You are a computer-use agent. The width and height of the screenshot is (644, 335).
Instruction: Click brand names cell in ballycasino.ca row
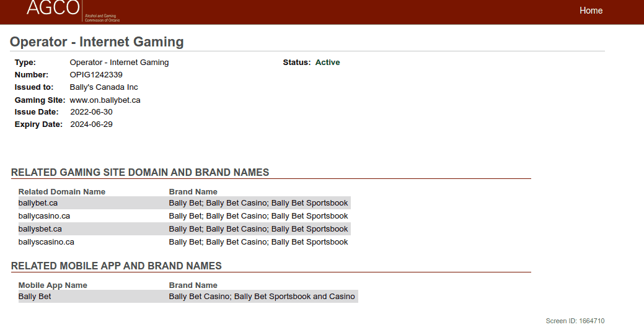tap(258, 216)
